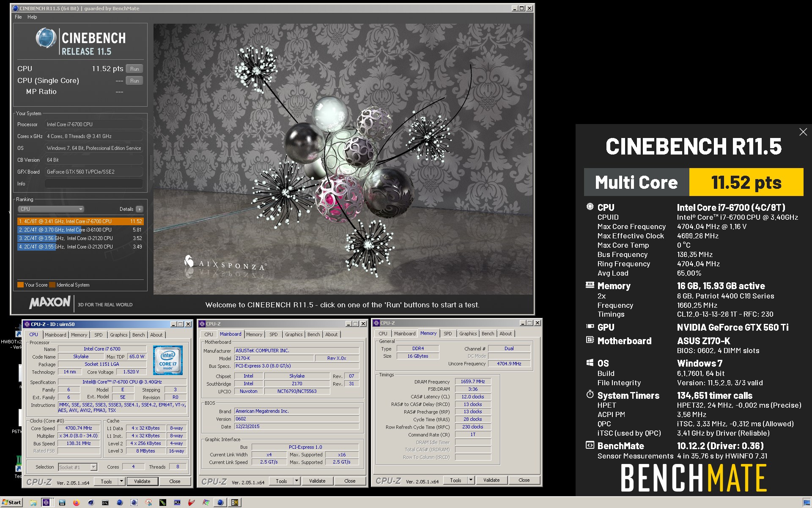Open the Windows Start button

(x=11, y=502)
